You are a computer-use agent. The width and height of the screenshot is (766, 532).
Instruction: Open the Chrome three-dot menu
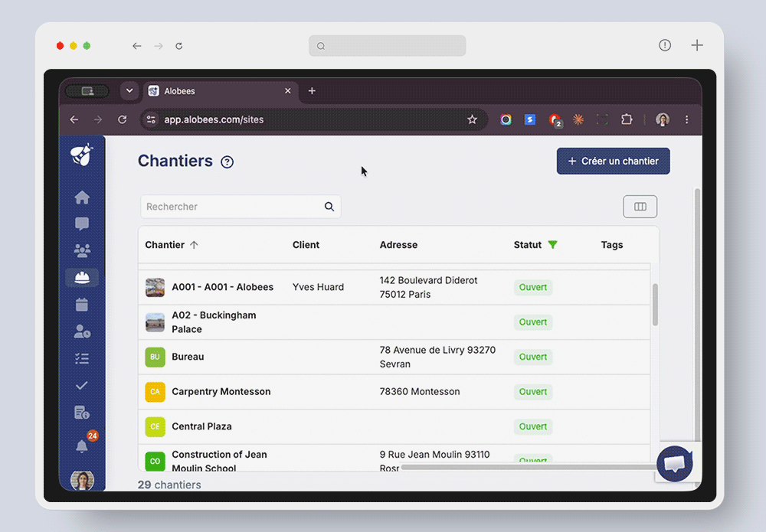coord(687,119)
